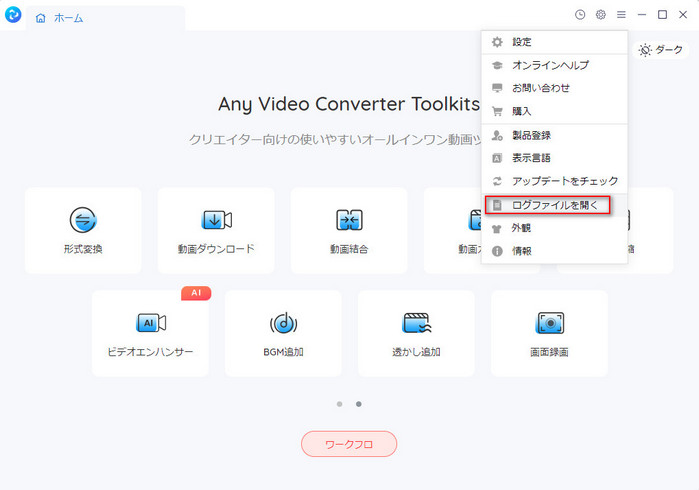Select 表示言語 from the menu
Image resolution: width=699 pixels, height=490 pixels.
[x=554, y=158]
